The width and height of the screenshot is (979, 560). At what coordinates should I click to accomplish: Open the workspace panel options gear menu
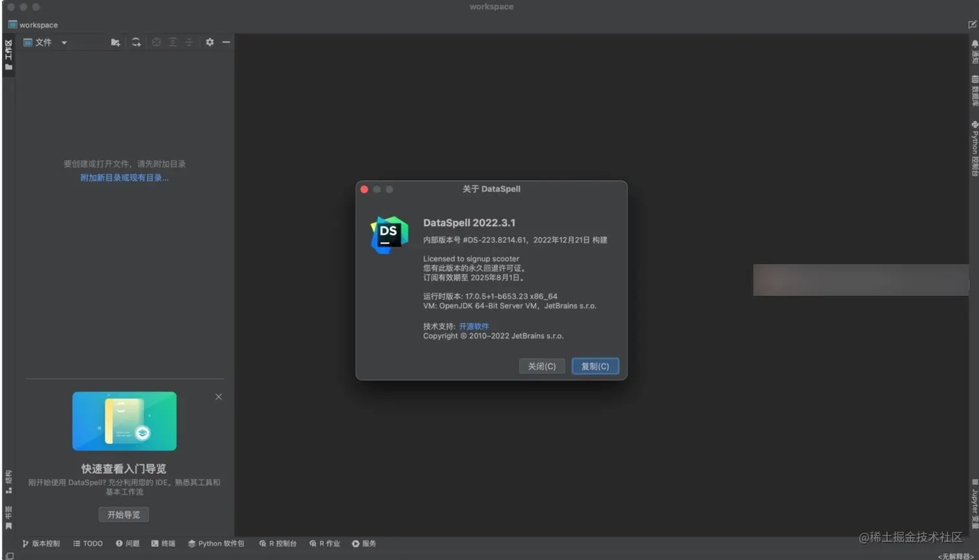(209, 42)
